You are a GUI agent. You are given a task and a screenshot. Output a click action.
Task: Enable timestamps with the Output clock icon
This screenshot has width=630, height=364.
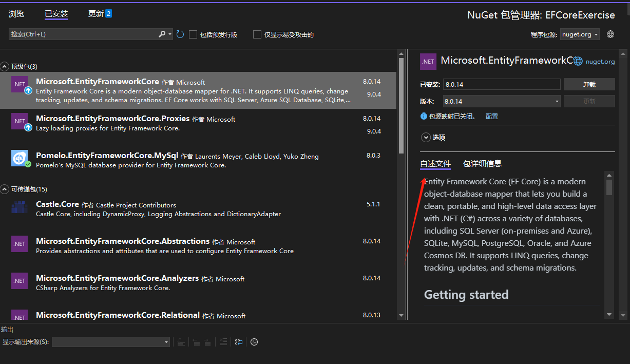254,342
